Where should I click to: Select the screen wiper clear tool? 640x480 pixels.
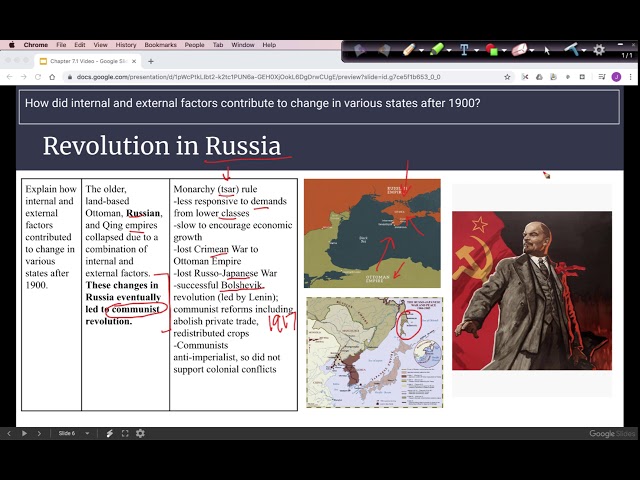572,50
